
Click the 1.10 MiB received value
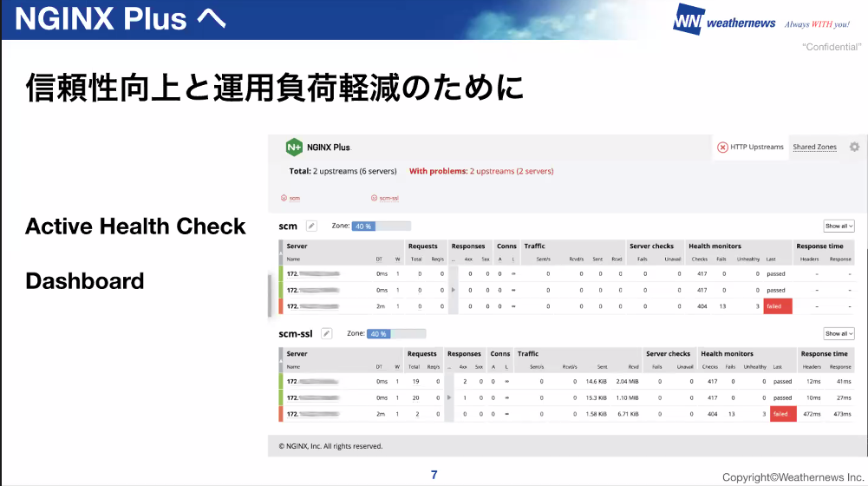(x=627, y=397)
